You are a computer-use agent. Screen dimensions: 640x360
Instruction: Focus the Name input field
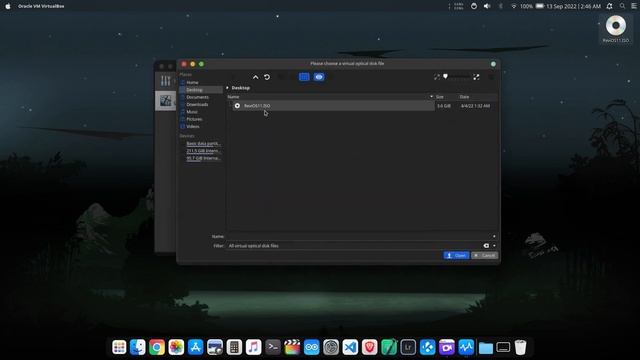(359, 236)
